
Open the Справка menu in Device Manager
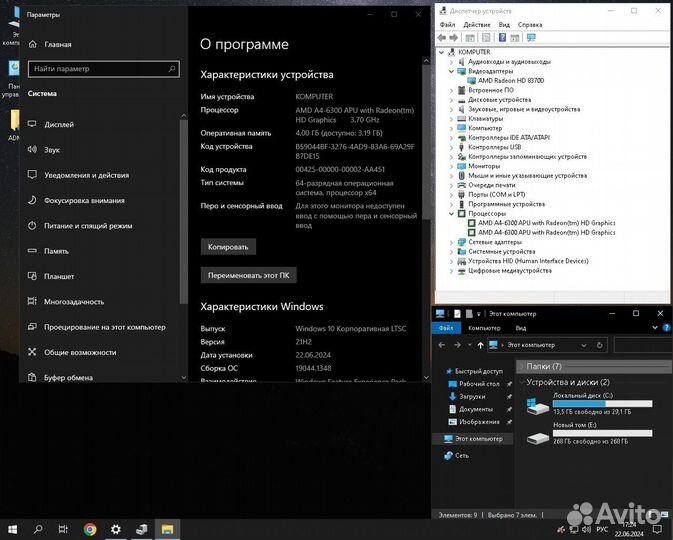(x=530, y=24)
